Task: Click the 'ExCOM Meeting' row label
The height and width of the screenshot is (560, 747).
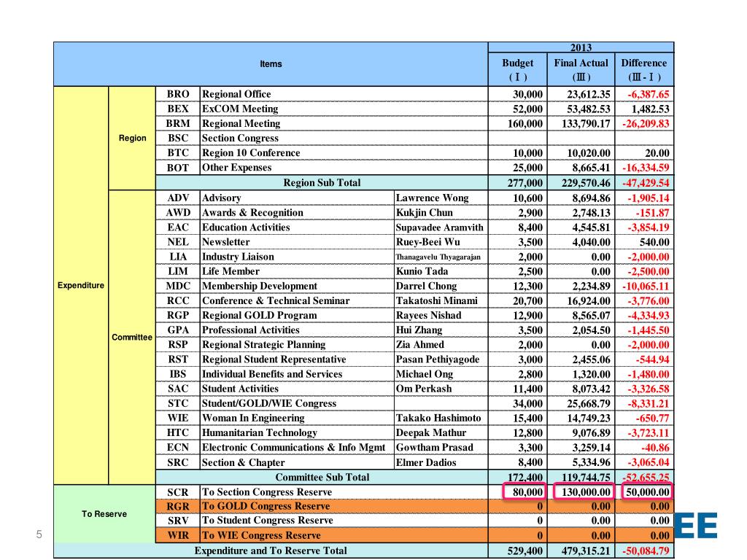Action: (344, 109)
